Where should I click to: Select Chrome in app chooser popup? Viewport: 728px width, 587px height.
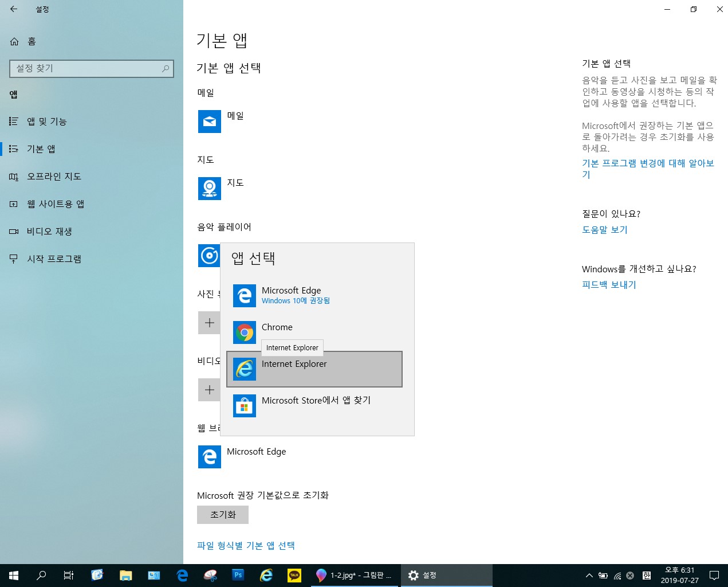tap(314, 332)
